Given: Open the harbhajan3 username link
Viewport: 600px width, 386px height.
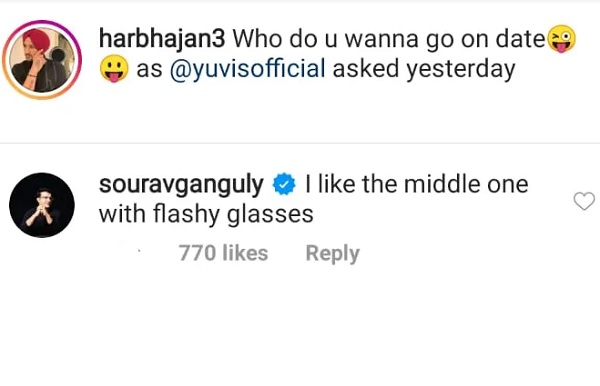Looking at the screenshot, I should pyautogui.click(x=162, y=39).
